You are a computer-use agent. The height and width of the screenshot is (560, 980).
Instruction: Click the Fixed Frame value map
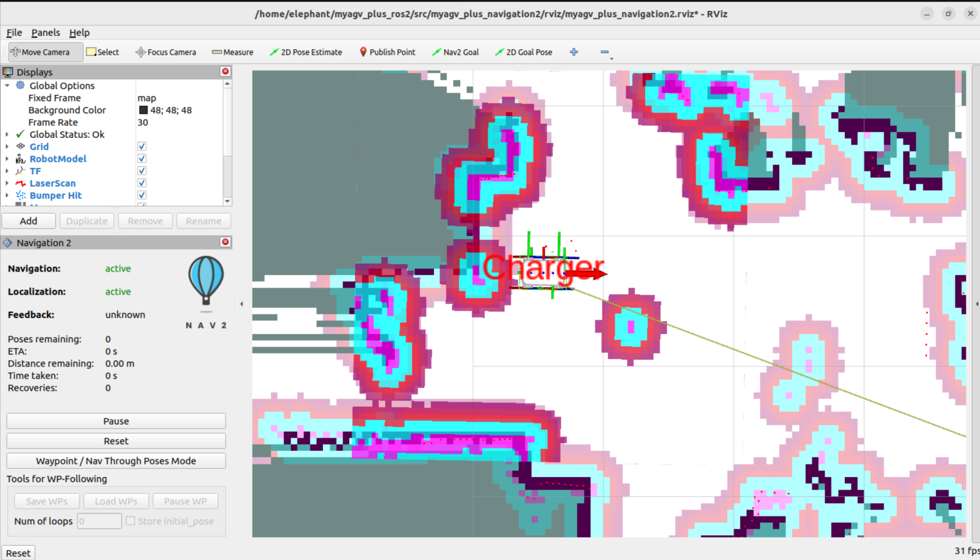pyautogui.click(x=147, y=98)
